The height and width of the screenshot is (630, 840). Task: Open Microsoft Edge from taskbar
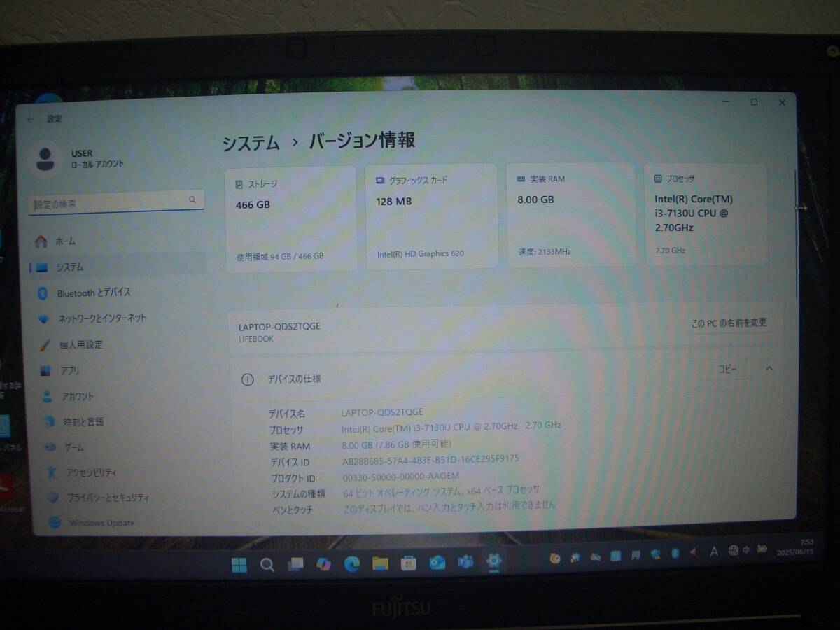(x=352, y=563)
